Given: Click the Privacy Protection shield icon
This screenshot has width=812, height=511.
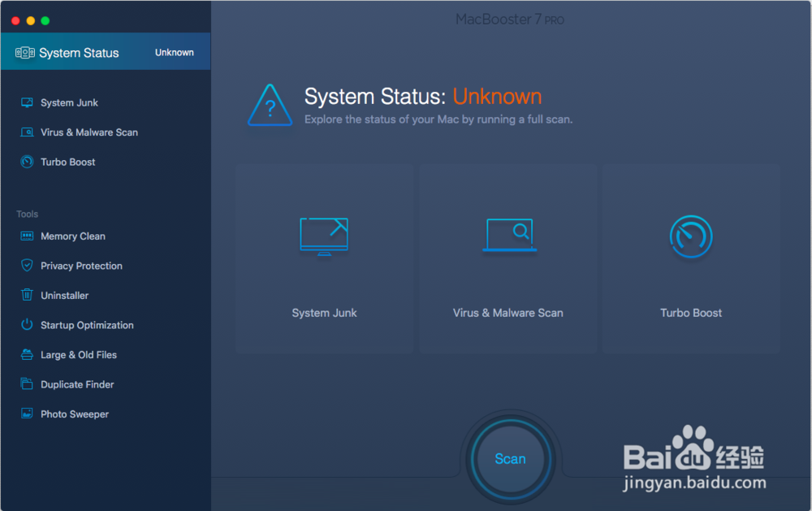Looking at the screenshot, I should point(27,266).
